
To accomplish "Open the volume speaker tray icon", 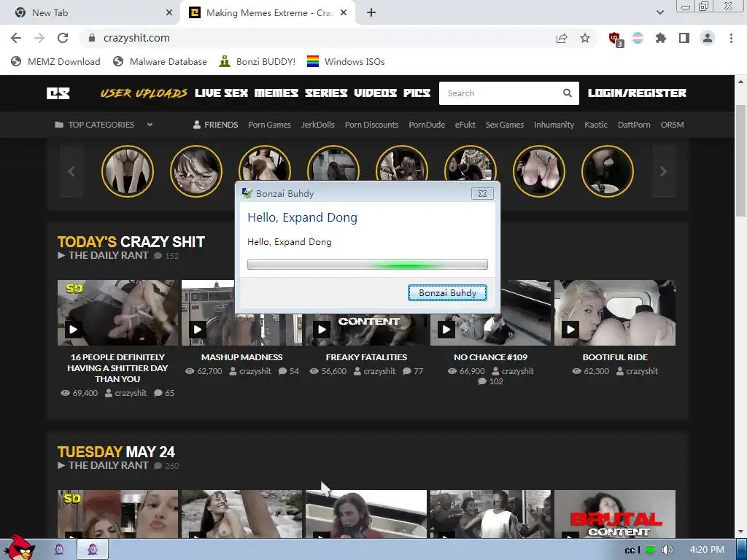I will (667, 550).
